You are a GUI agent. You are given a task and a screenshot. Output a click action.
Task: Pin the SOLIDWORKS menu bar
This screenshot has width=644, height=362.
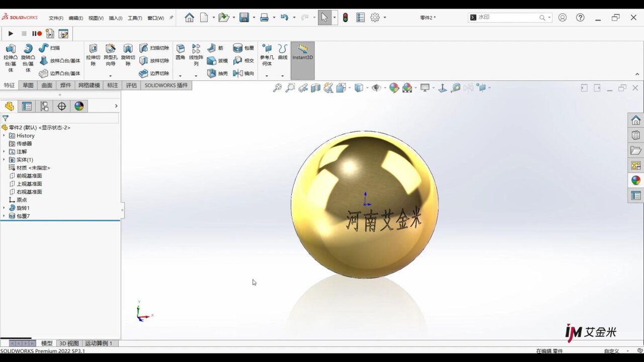coord(171,18)
